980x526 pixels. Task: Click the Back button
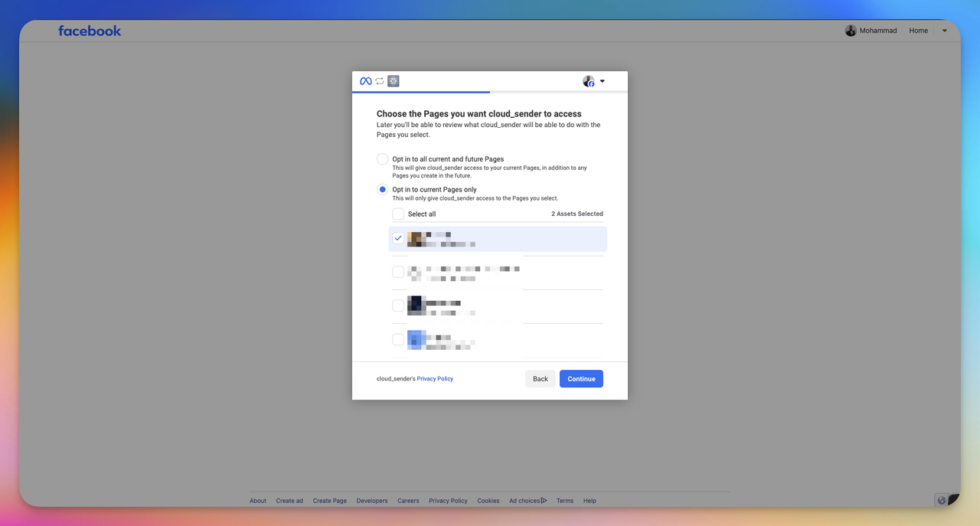[x=541, y=378]
